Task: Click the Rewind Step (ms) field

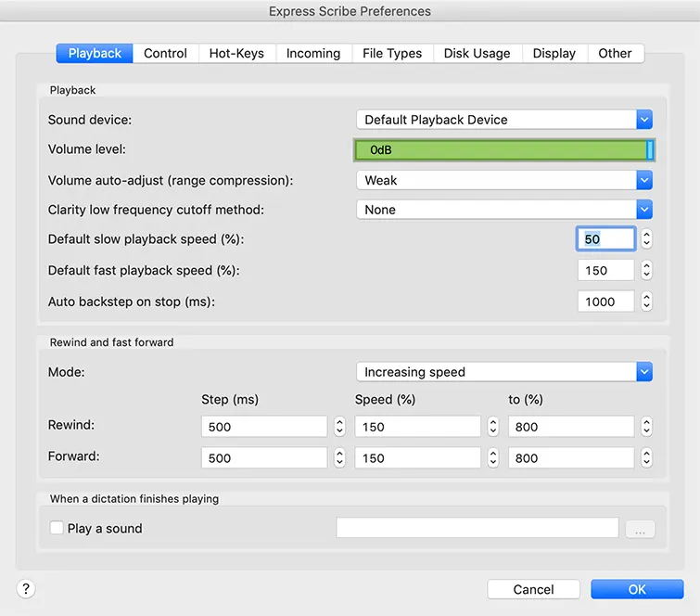Action: pyautogui.click(x=264, y=427)
